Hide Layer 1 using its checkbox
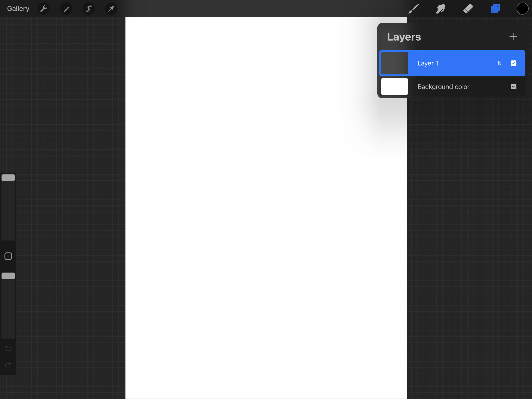The image size is (532, 399). [514, 63]
